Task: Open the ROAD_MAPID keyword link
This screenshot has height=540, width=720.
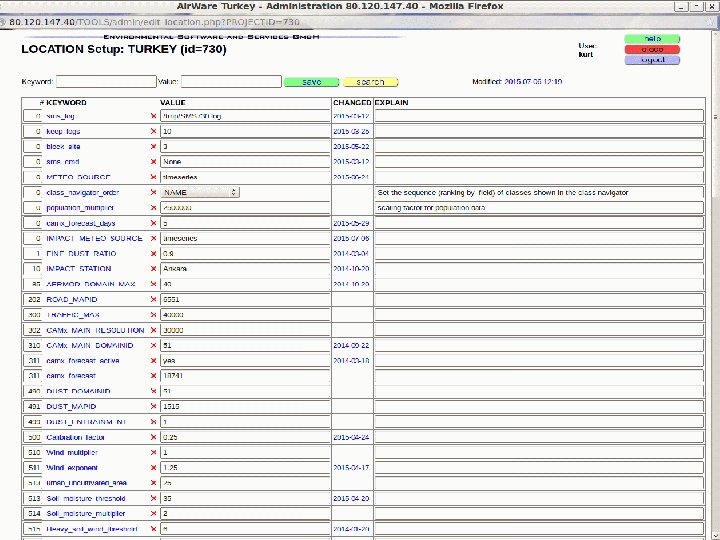Action: click(x=72, y=299)
